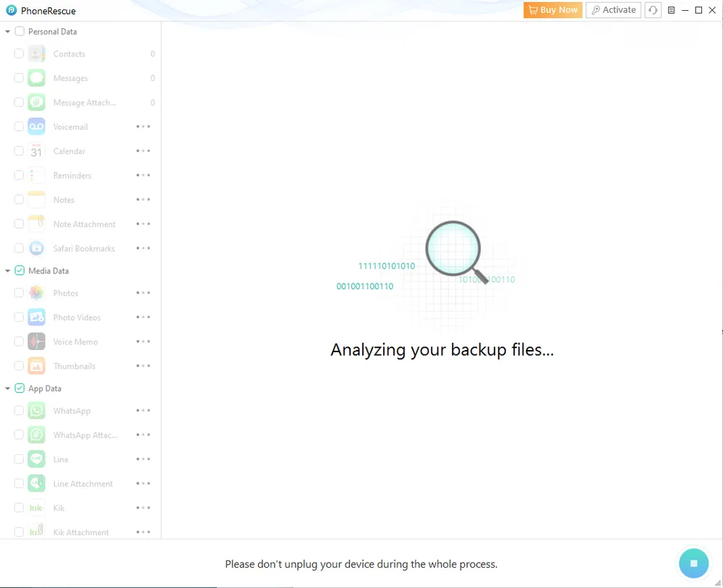Click the Buy Now button
Viewport: 723px width, 588px height.
coord(553,10)
